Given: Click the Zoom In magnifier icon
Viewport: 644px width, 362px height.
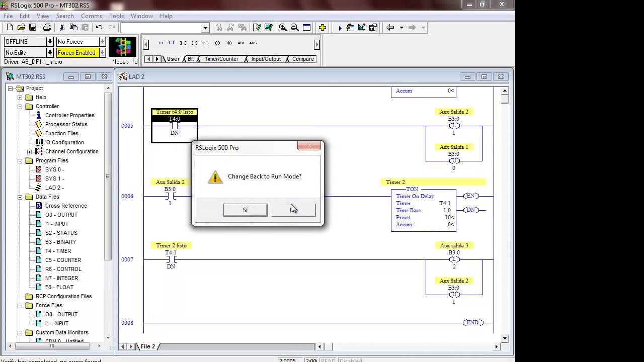Looking at the screenshot, I should [x=283, y=28].
